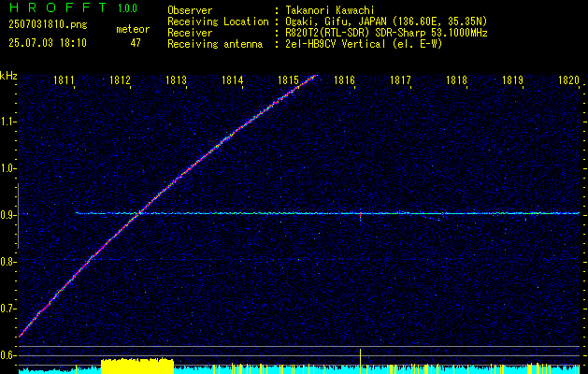Click the 1816 time marker
Viewport: 588px width, 374px height.
pyautogui.click(x=344, y=80)
